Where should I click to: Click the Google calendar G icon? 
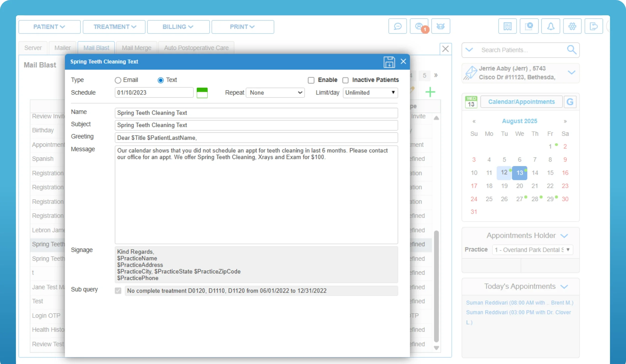tap(570, 102)
